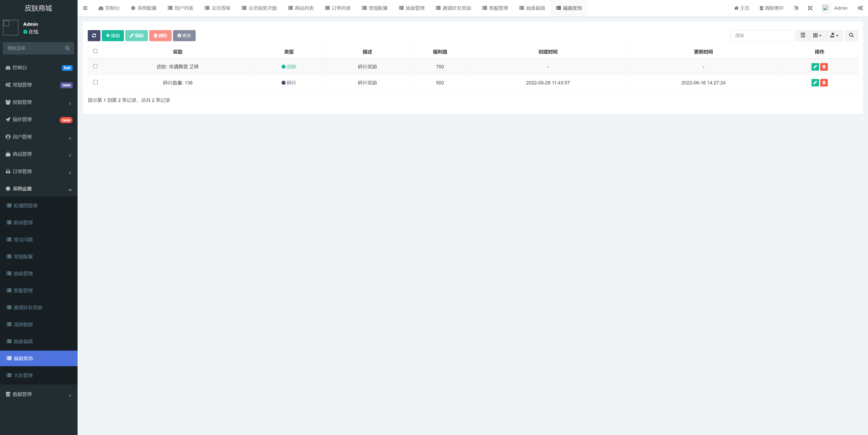Click the 删除 (Delete) red button

point(161,36)
